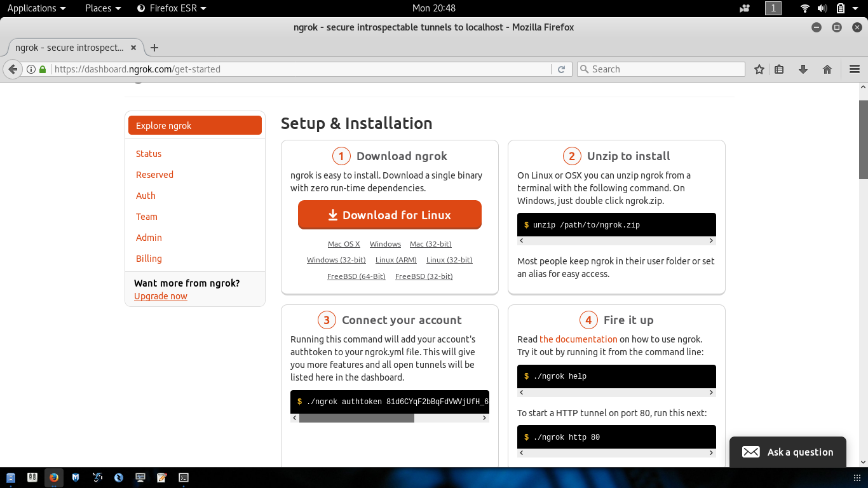Launch Malwarebytes-style M icon (Maltego) in dock

click(x=76, y=477)
